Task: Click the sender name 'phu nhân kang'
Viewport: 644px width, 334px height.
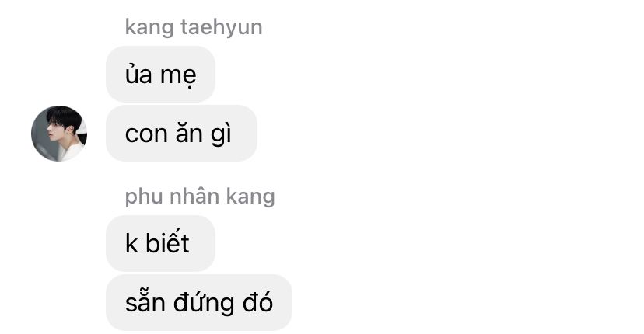Action: pyautogui.click(x=200, y=197)
